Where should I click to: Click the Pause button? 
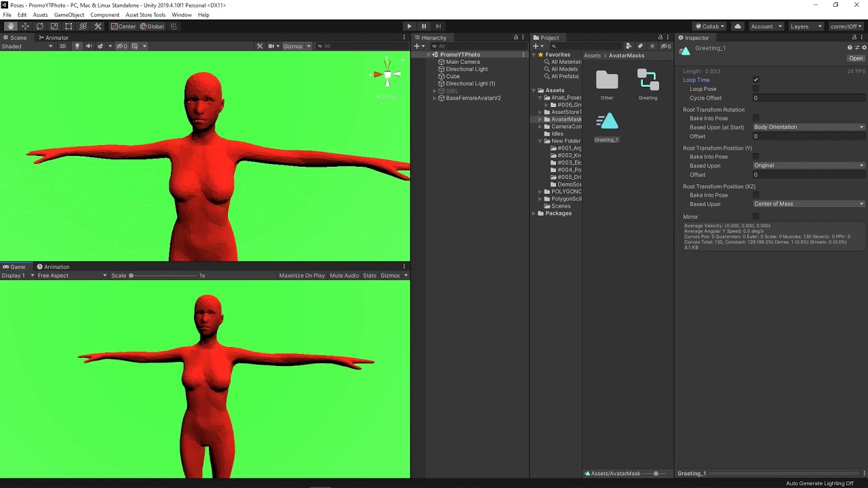pos(424,26)
